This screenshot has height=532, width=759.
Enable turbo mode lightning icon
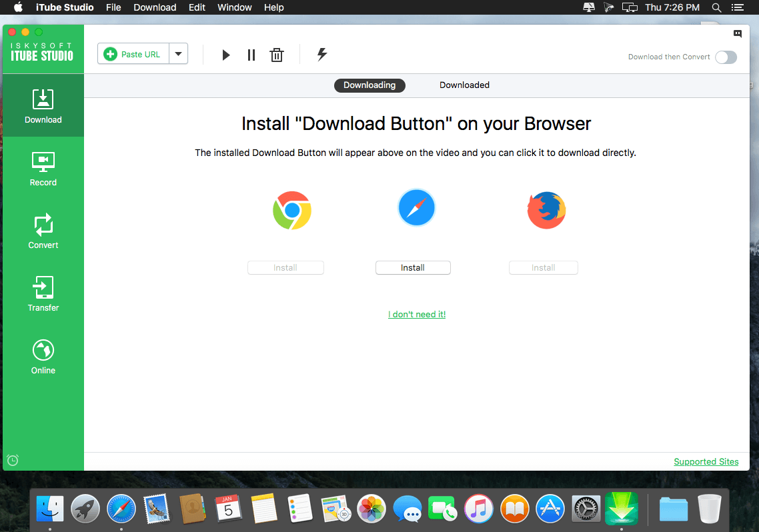click(322, 54)
